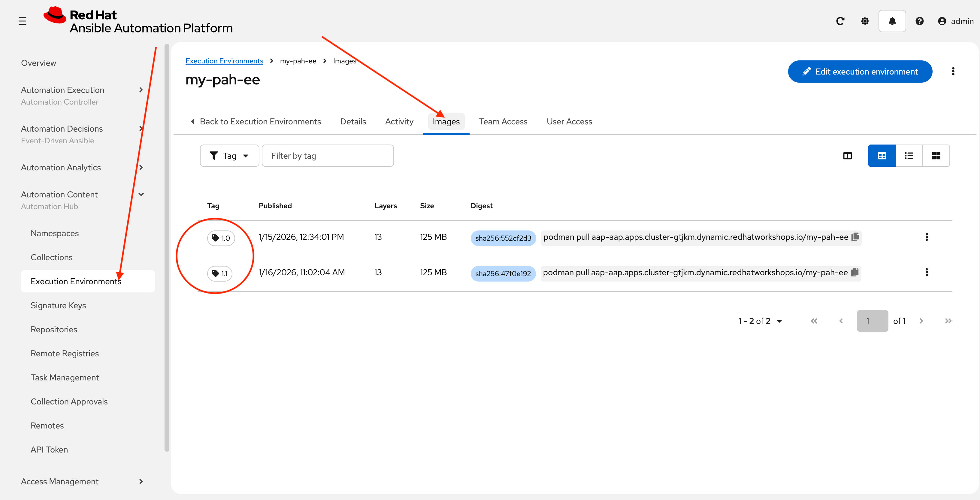Copy podman pull command for tag 1.1
This screenshot has height=500, width=980.
[x=855, y=272]
